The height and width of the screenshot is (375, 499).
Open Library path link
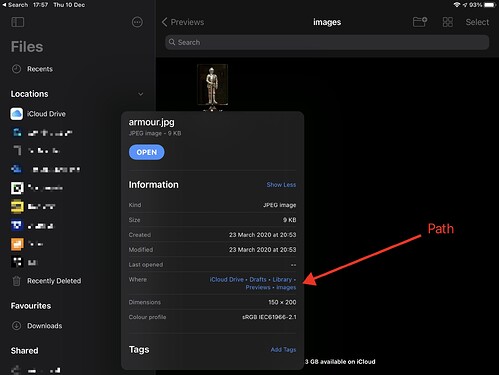pyautogui.click(x=282, y=279)
